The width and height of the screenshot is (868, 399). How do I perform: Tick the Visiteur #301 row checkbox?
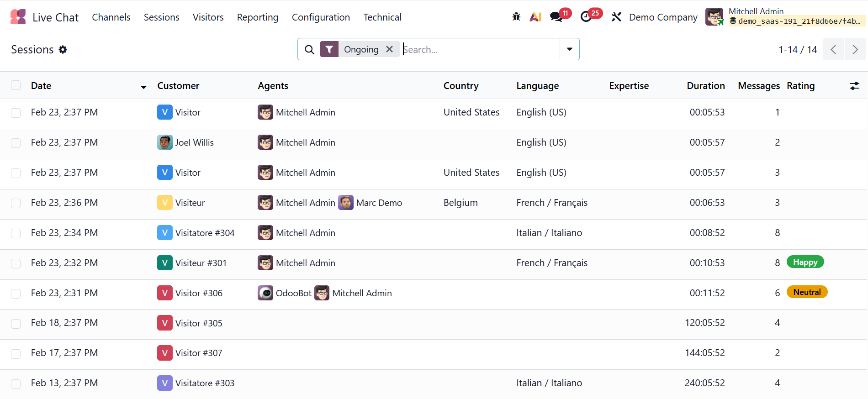click(16, 263)
